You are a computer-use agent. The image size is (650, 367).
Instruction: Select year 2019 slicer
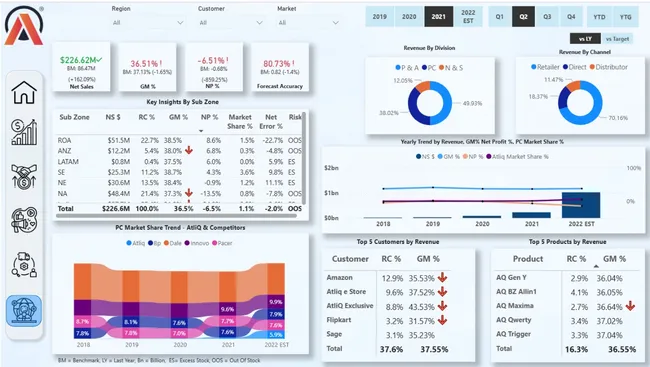pyautogui.click(x=379, y=17)
